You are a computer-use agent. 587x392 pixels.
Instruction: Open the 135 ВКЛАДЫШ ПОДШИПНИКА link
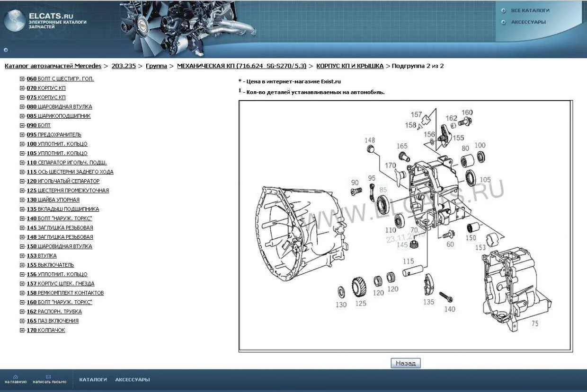coord(63,209)
